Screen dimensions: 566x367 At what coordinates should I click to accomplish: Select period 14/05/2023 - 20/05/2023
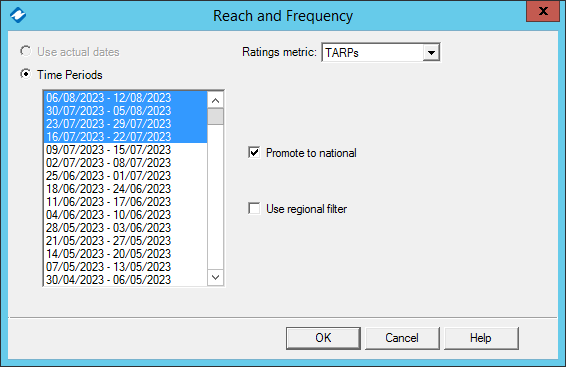[x=126, y=254]
